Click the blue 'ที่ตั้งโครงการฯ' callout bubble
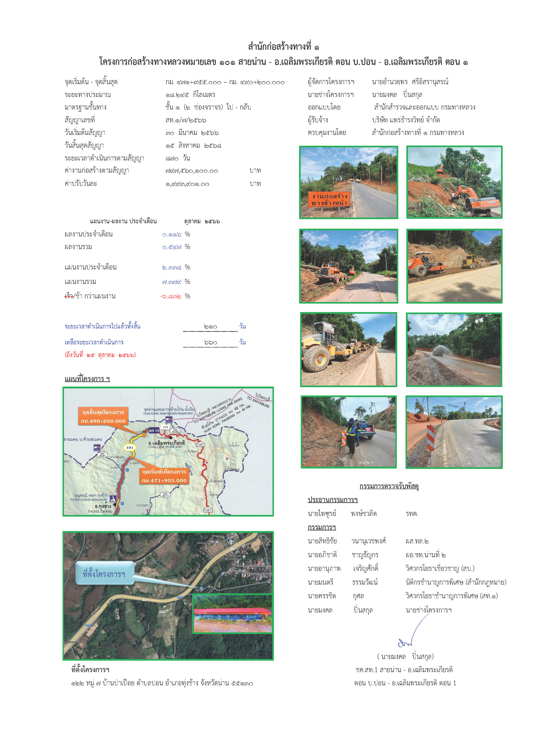Screen dimensions: 540x756 click(105, 573)
